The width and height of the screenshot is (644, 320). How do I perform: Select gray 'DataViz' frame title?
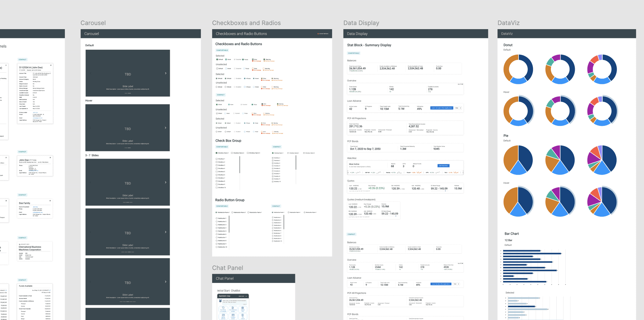(508, 23)
